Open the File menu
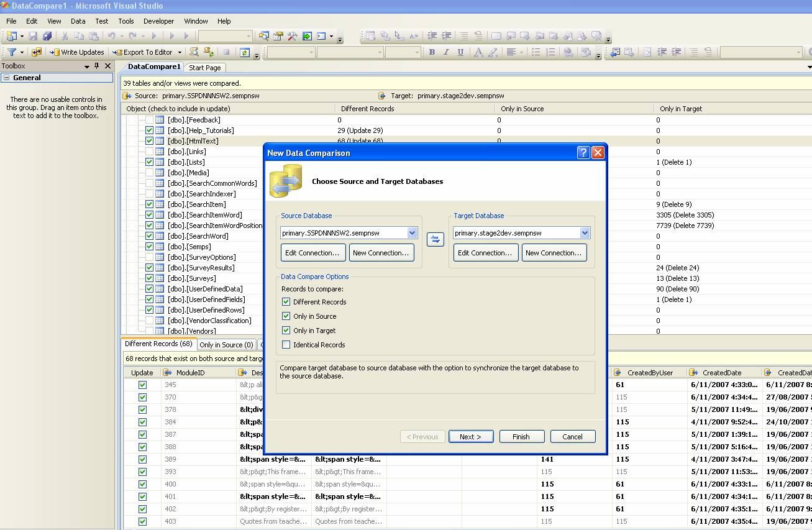The height and width of the screenshot is (530, 812). click(x=11, y=21)
